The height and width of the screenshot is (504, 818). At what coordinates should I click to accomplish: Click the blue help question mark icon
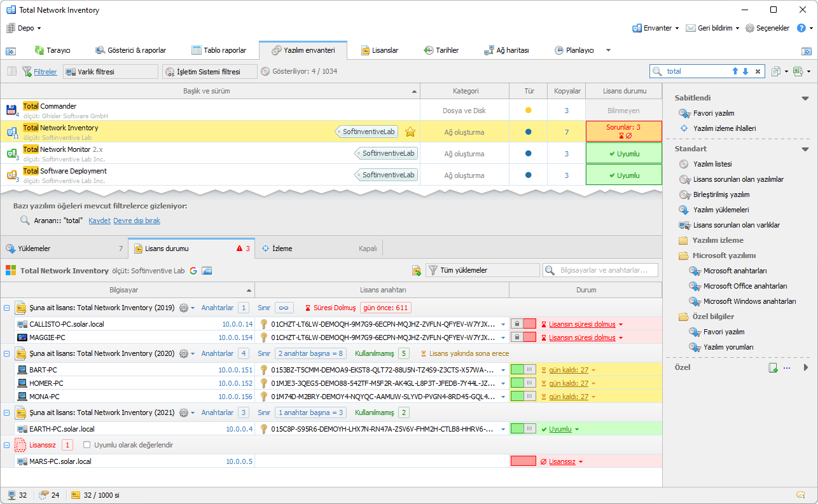pyautogui.click(x=801, y=28)
